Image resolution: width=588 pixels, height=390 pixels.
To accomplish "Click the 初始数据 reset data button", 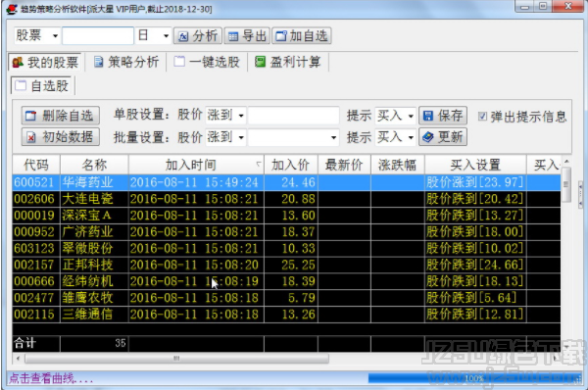I will pos(61,137).
